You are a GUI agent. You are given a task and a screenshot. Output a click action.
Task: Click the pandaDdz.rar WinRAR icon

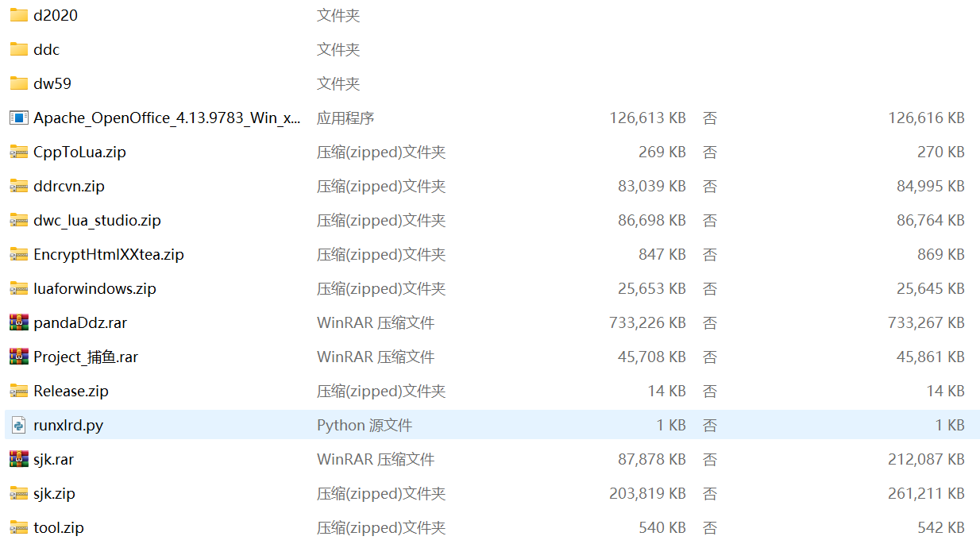pos(19,322)
